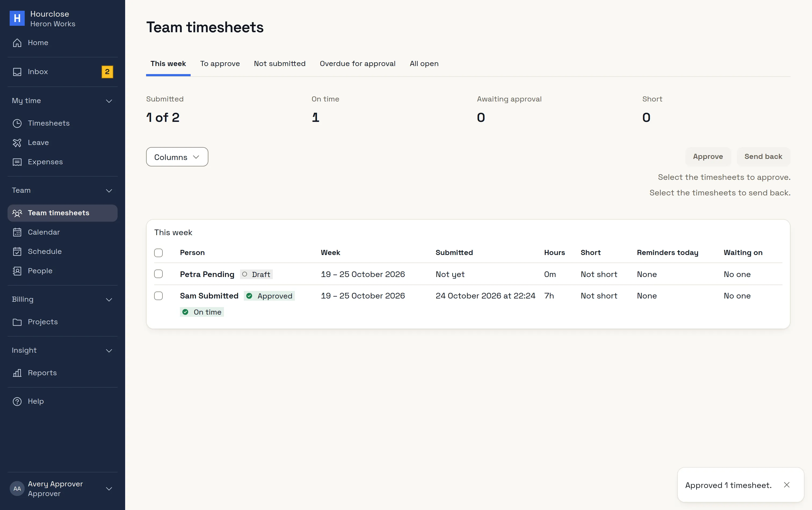Image resolution: width=812 pixels, height=510 pixels.
Task: Open the Inbox tray icon
Action: click(17, 72)
